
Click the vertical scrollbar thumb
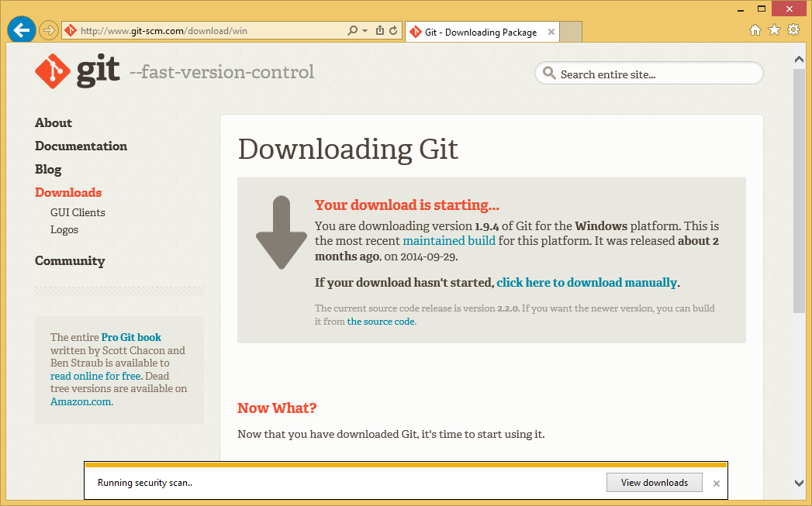point(799,191)
